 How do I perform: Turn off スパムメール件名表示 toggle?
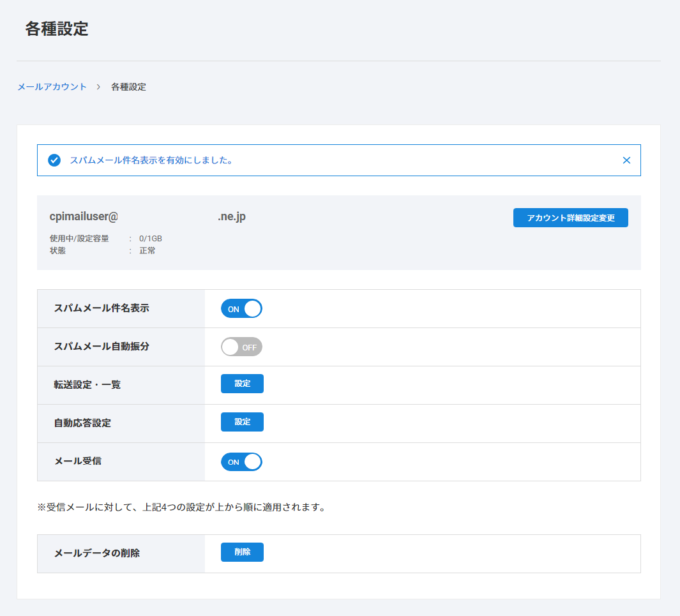click(241, 309)
